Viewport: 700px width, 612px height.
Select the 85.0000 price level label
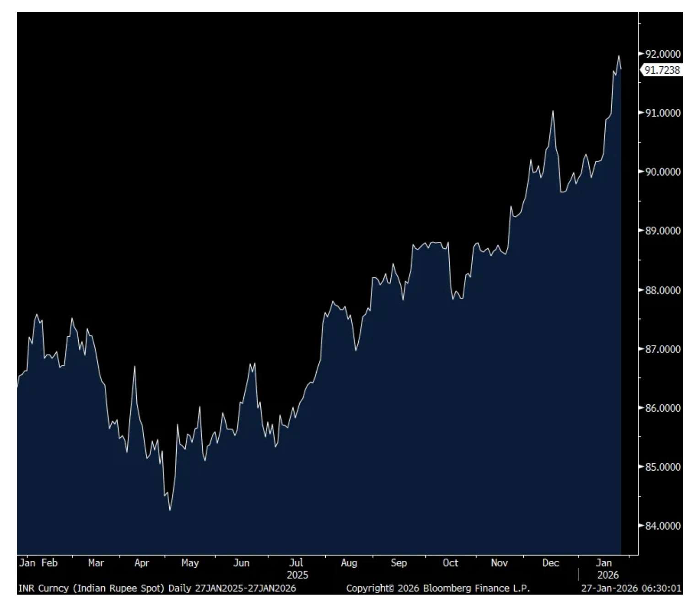click(x=662, y=467)
